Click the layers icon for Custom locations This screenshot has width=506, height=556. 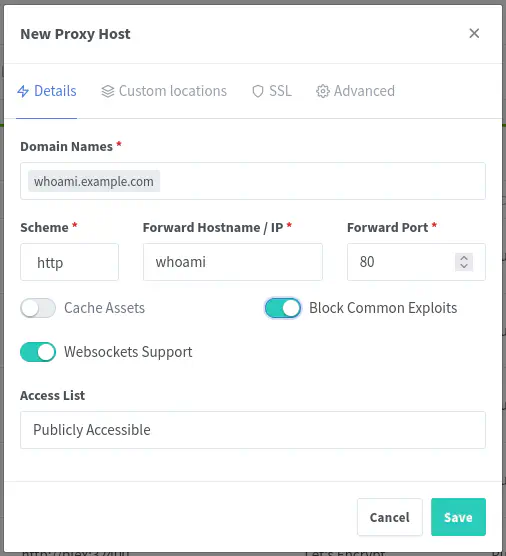pos(108,91)
